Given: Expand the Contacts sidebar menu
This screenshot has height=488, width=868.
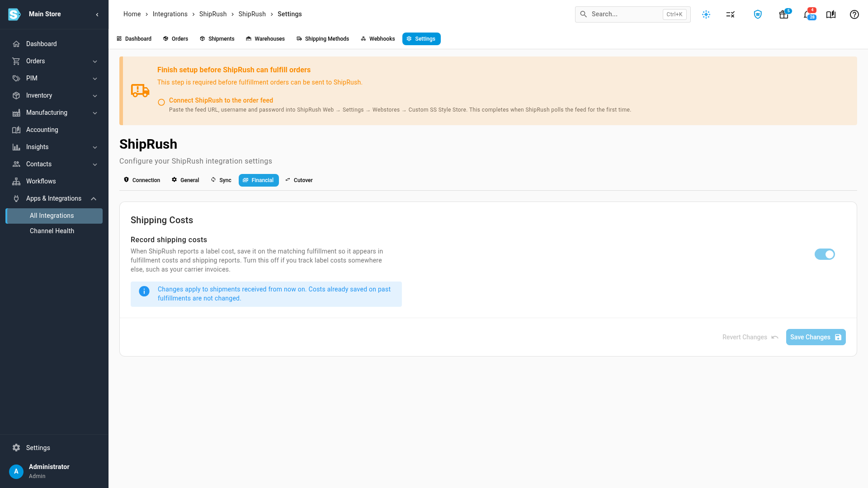Looking at the screenshot, I should coord(54,164).
